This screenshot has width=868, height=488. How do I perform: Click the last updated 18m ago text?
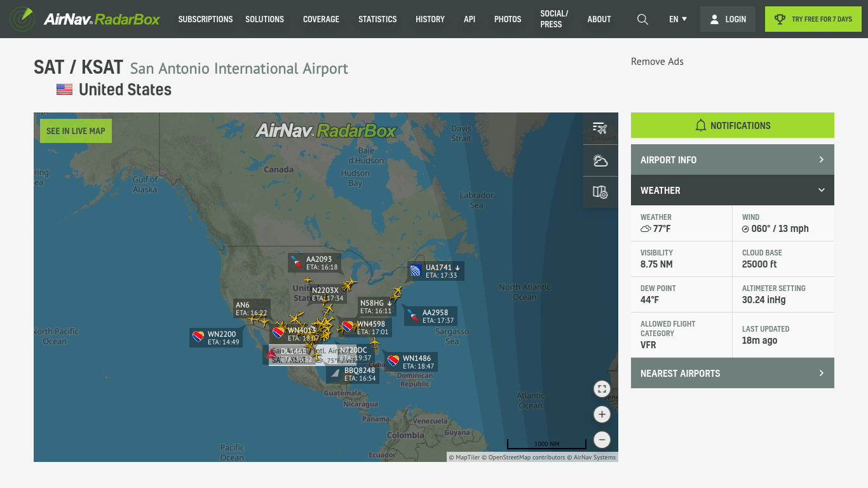[x=759, y=341]
